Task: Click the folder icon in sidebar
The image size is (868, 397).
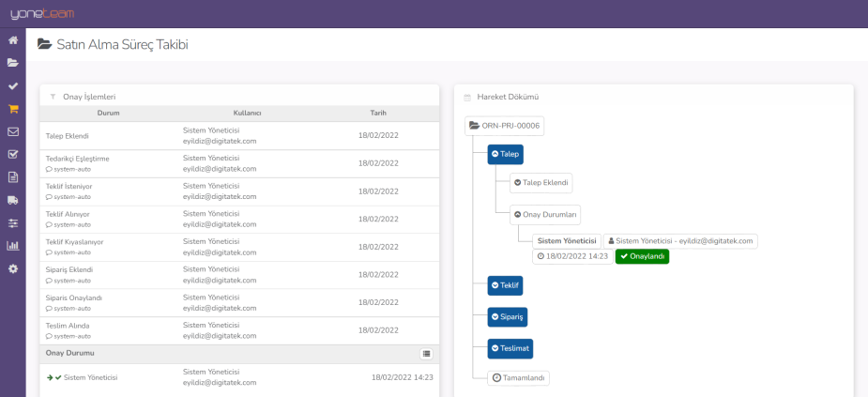Action: click(x=13, y=63)
